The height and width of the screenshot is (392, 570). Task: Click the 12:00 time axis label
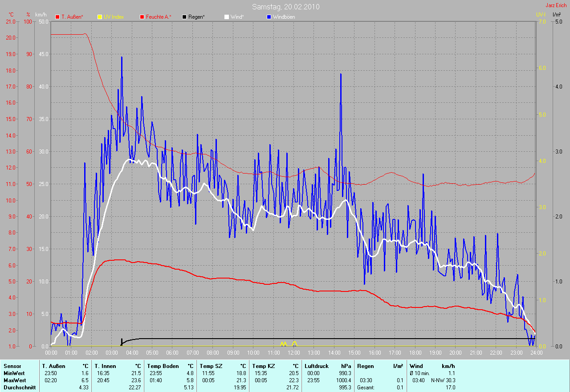(x=293, y=352)
